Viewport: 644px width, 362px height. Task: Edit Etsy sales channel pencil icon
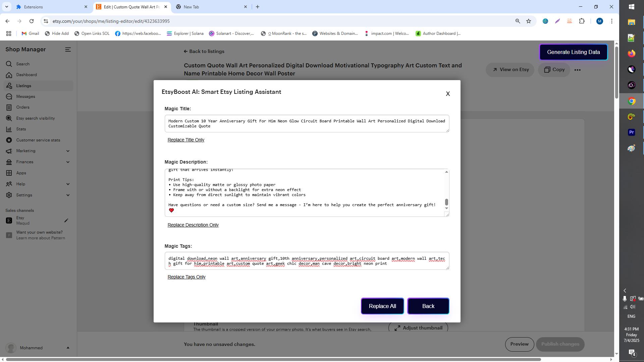[x=66, y=221]
